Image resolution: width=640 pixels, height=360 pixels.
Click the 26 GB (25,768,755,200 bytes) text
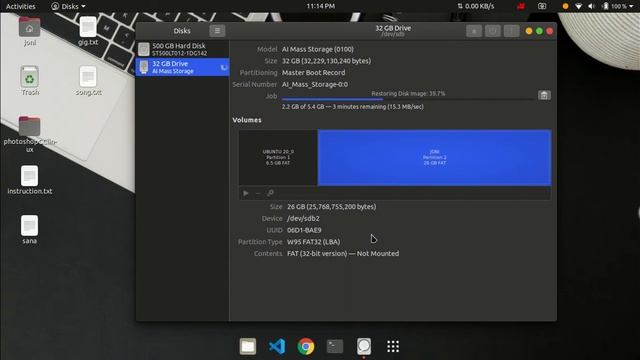coord(331,207)
